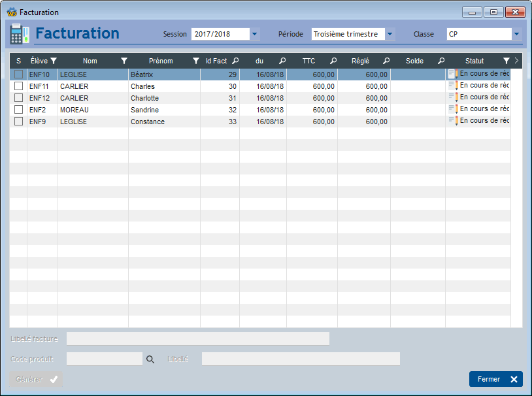Search the TTC column

333,61
